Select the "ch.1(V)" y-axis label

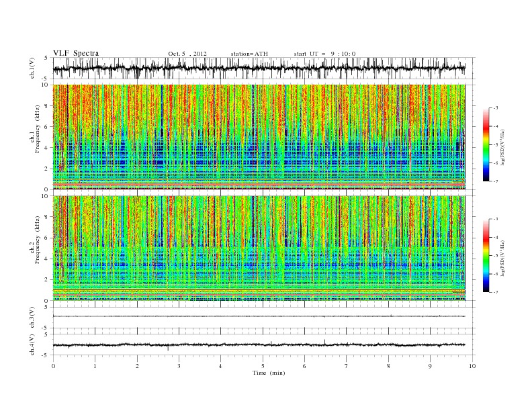click(32, 68)
